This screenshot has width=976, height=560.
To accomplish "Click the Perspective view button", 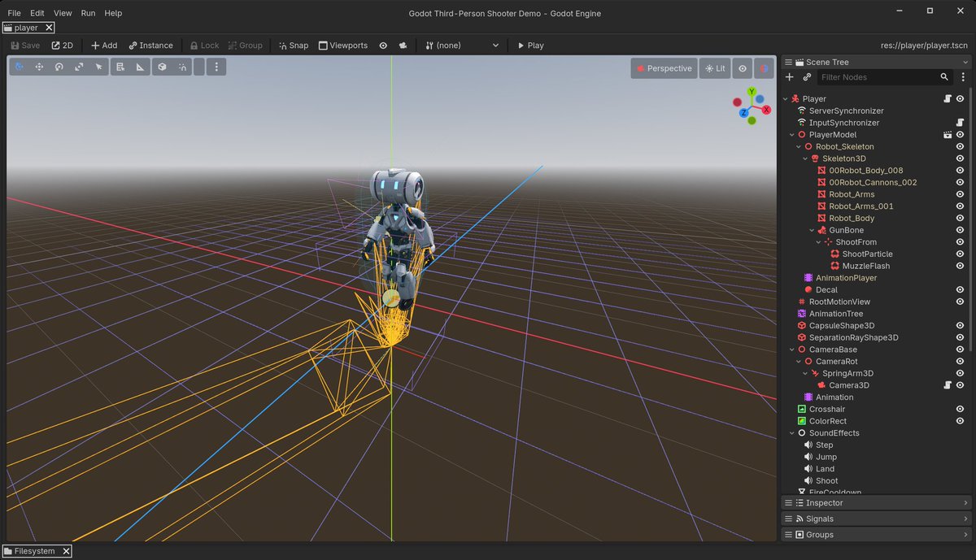I will [664, 68].
